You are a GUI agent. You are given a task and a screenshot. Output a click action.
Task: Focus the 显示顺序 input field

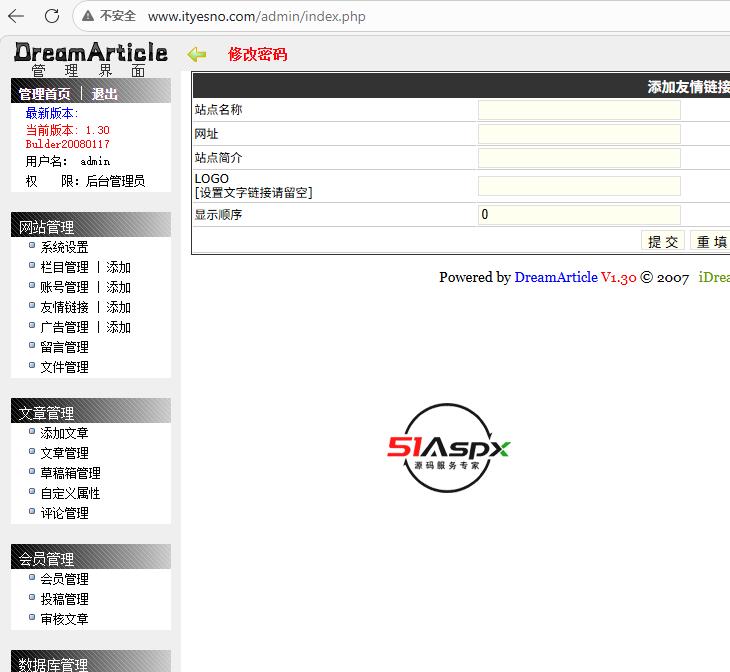pyautogui.click(x=579, y=215)
